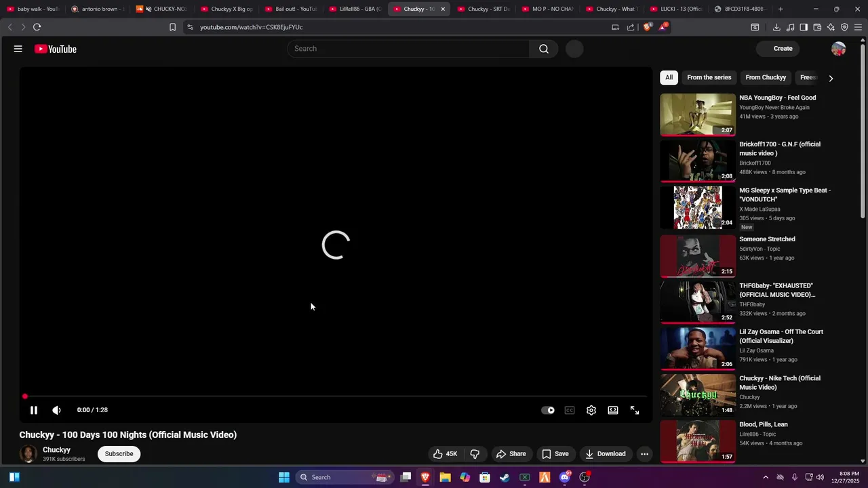Screen dimensions: 868x488
Task: Toggle the browser sidebar panel icon
Action: (804, 27)
